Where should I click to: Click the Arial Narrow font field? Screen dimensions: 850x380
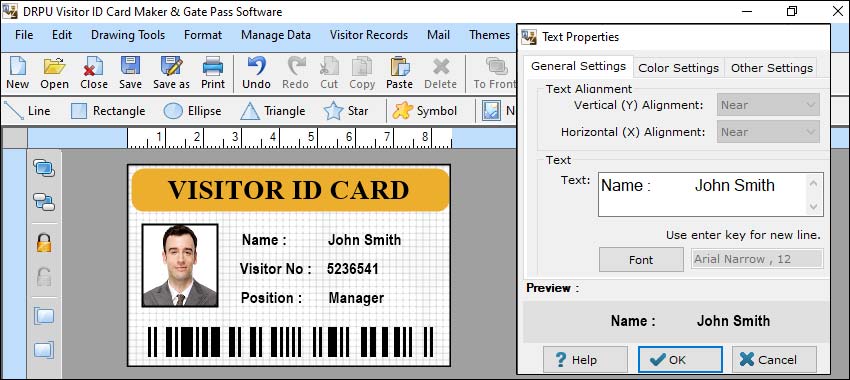[757, 259]
